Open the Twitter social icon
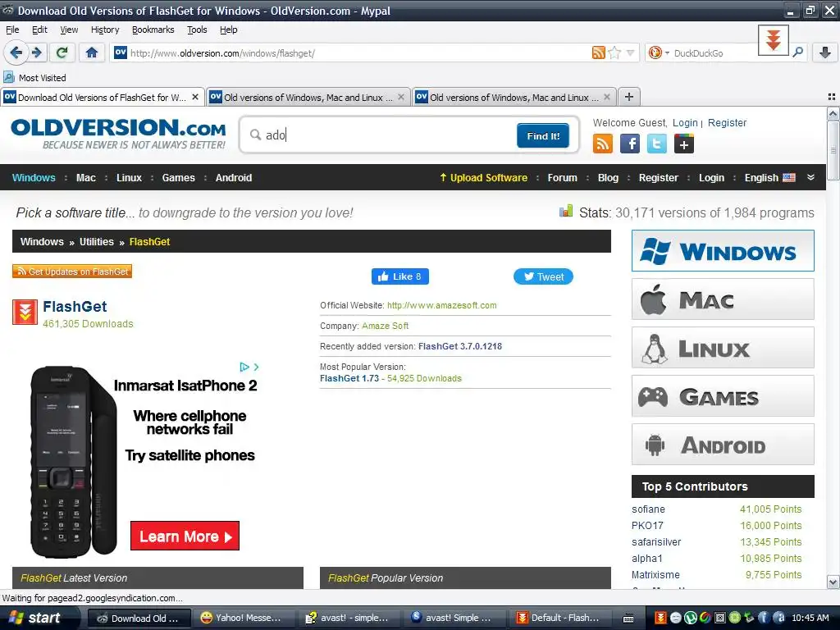840x630 pixels. [657, 144]
